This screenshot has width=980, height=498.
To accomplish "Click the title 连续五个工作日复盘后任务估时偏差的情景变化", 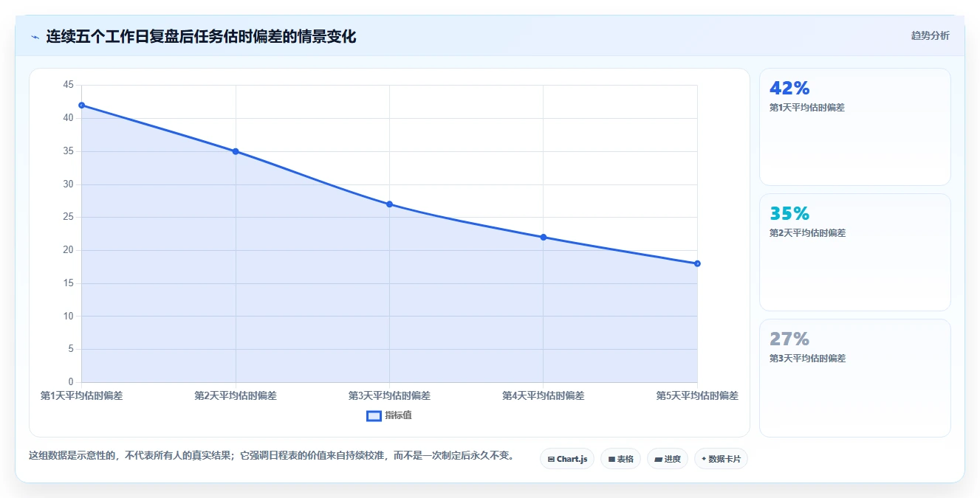I will tap(201, 36).
